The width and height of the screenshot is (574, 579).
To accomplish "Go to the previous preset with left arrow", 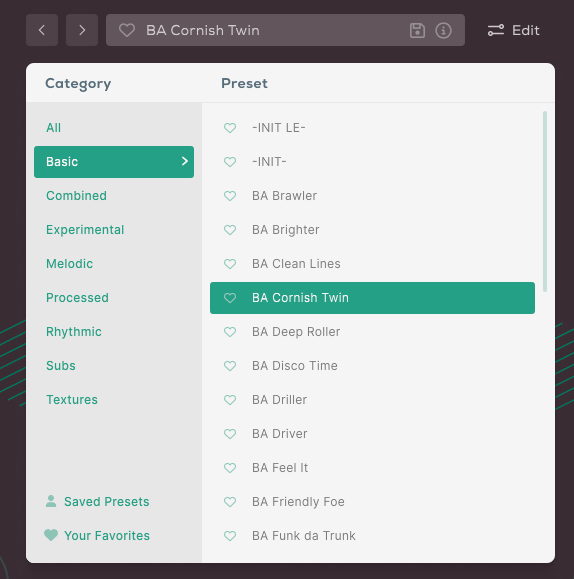I will pyautogui.click(x=42, y=30).
